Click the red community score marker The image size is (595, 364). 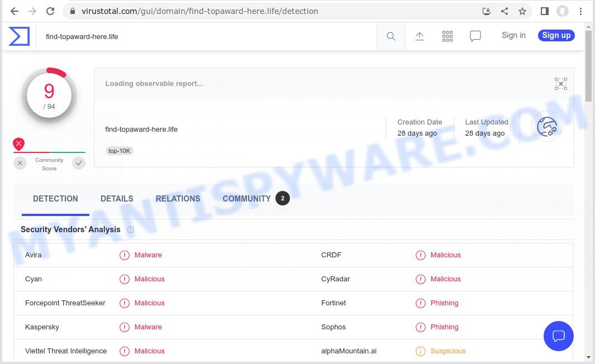(18, 144)
